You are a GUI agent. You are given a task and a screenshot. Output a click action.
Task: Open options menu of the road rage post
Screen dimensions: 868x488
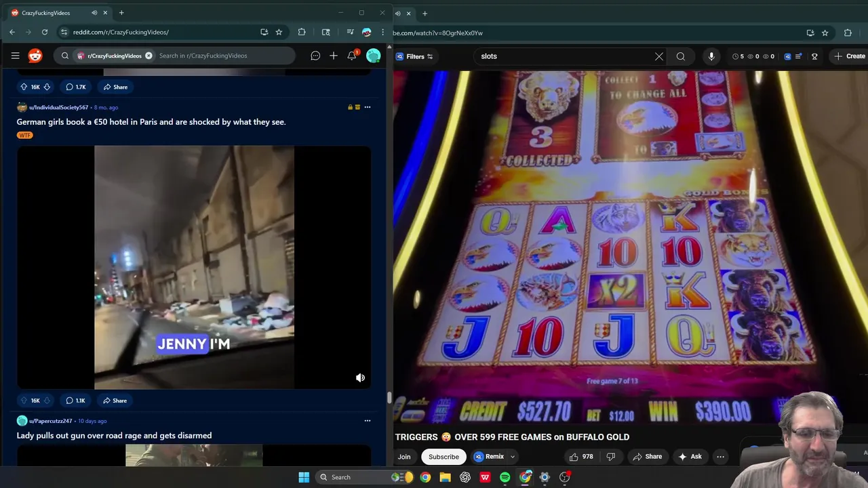coord(368,421)
